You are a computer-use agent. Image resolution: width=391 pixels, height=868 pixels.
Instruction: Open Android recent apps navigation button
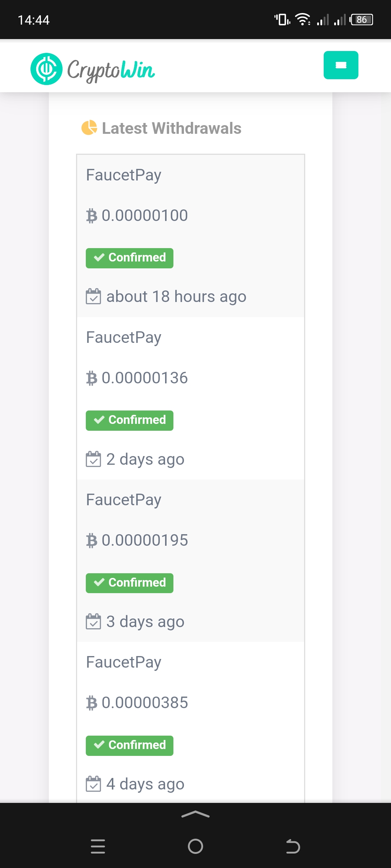tap(98, 846)
